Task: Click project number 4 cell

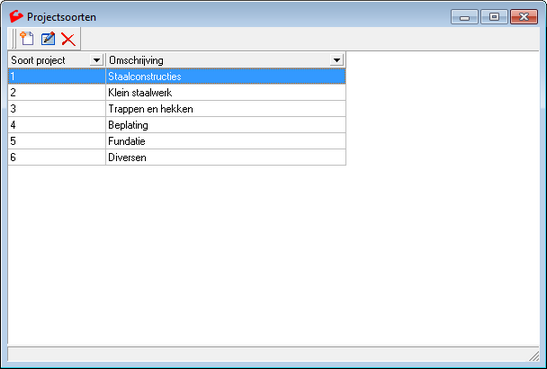Action: pyautogui.click(x=57, y=125)
